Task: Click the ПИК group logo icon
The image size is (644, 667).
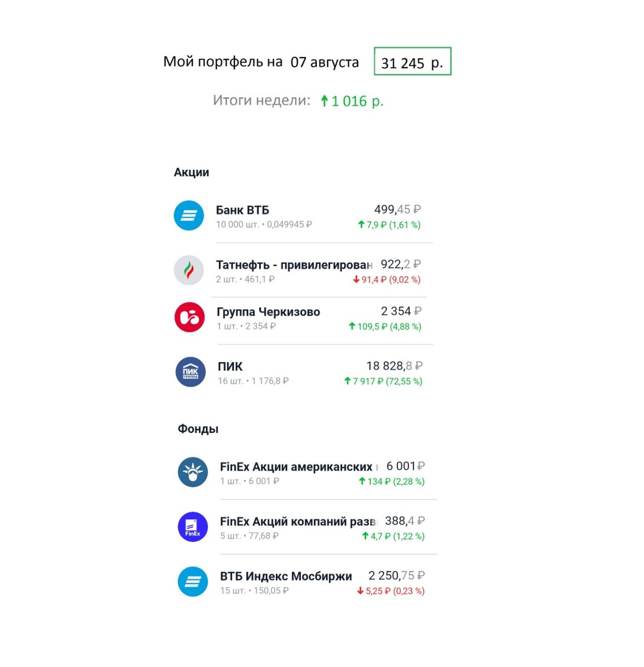Action: click(191, 372)
